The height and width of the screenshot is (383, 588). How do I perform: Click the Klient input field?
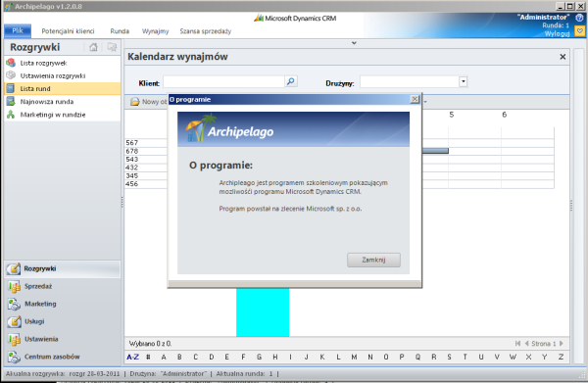(223, 81)
